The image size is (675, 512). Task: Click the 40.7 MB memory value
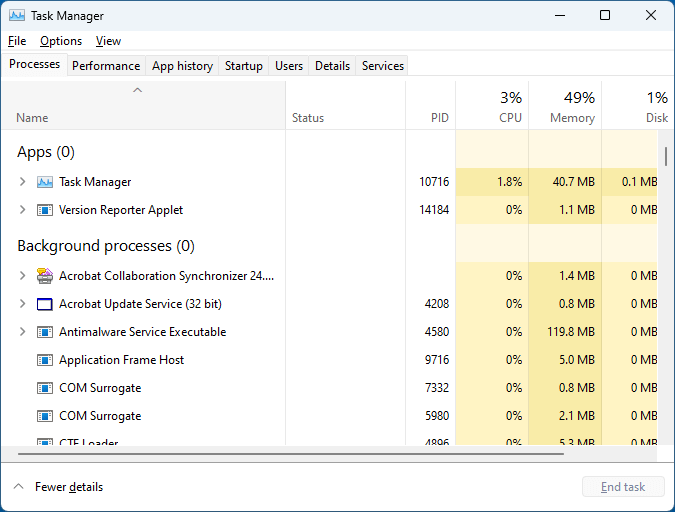click(x=574, y=182)
